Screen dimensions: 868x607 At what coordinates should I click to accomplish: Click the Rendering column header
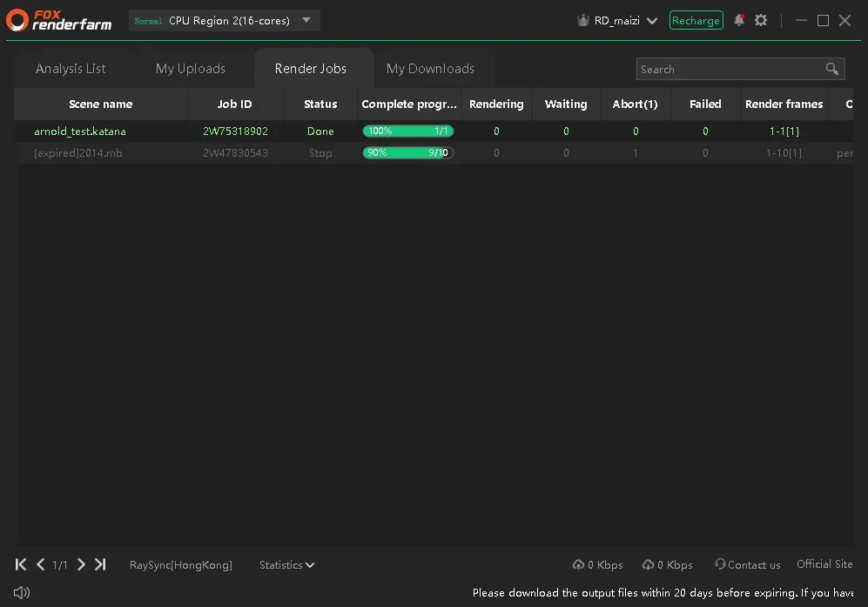[x=496, y=105]
